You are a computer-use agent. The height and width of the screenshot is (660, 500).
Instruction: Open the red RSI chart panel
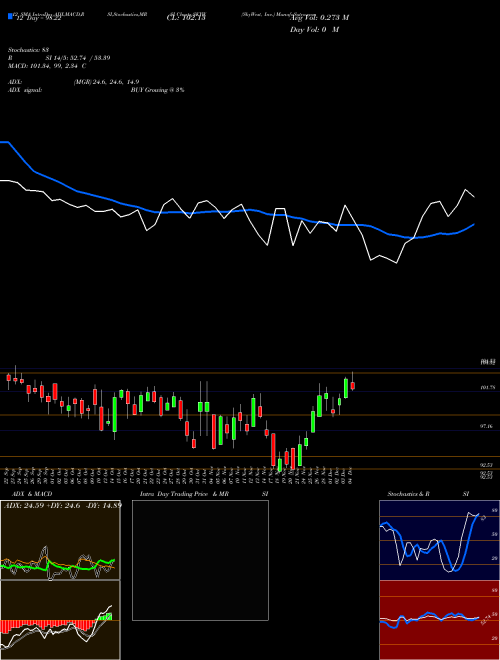coord(439,620)
